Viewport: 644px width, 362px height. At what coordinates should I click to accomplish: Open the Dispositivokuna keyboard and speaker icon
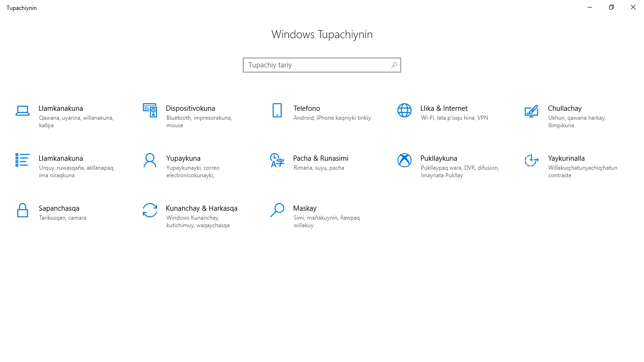coord(150,110)
